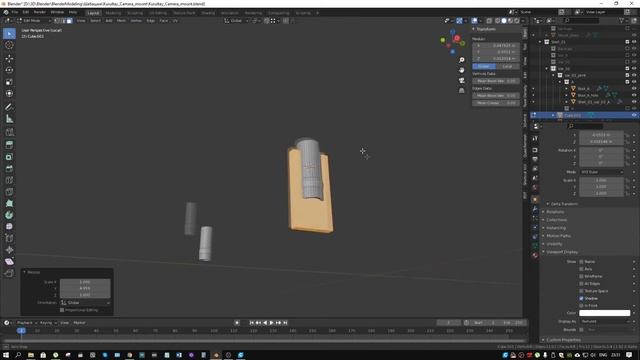Select the Poly Build tool
640x360 pixels.
coord(9,203)
